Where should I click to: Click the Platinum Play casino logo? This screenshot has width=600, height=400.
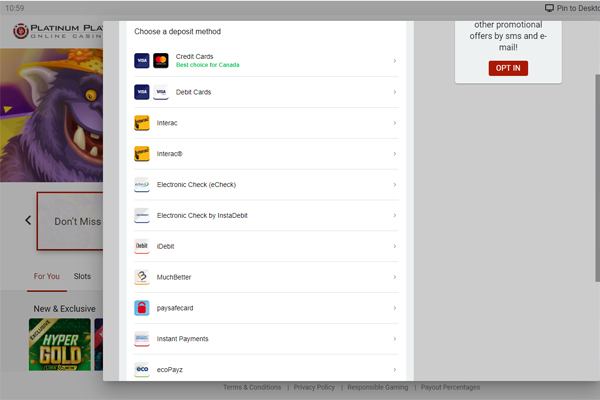[x=58, y=31]
